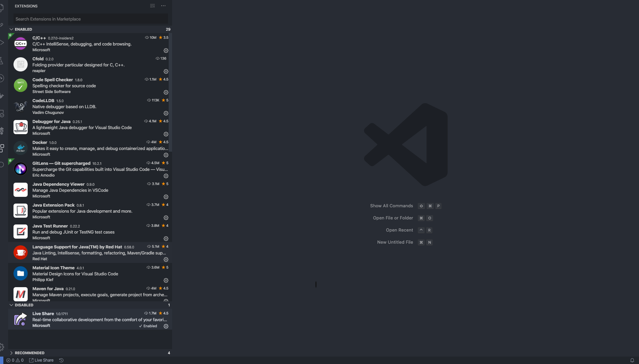The width and height of the screenshot is (639, 364).
Task: Open settings gear for Live Share extension
Action: [x=166, y=326]
